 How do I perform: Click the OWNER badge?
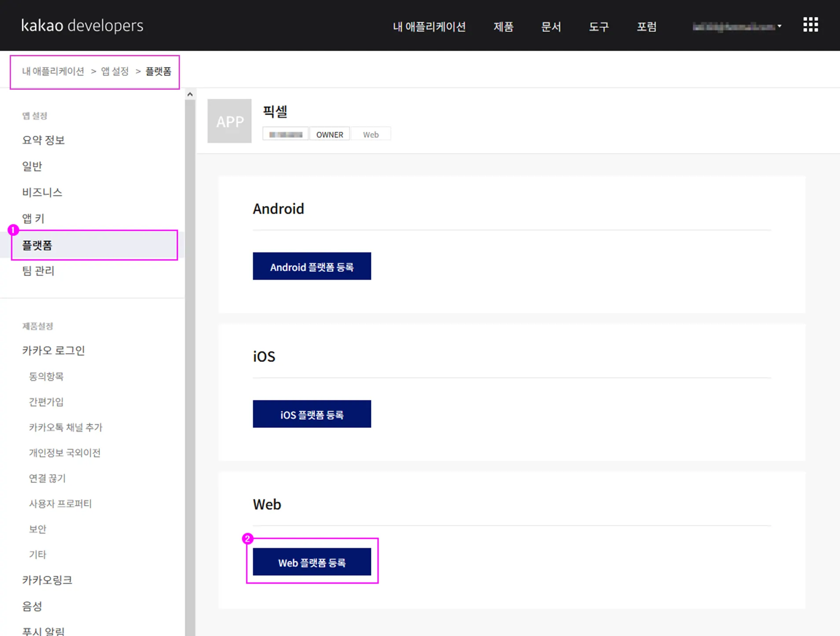[330, 134]
